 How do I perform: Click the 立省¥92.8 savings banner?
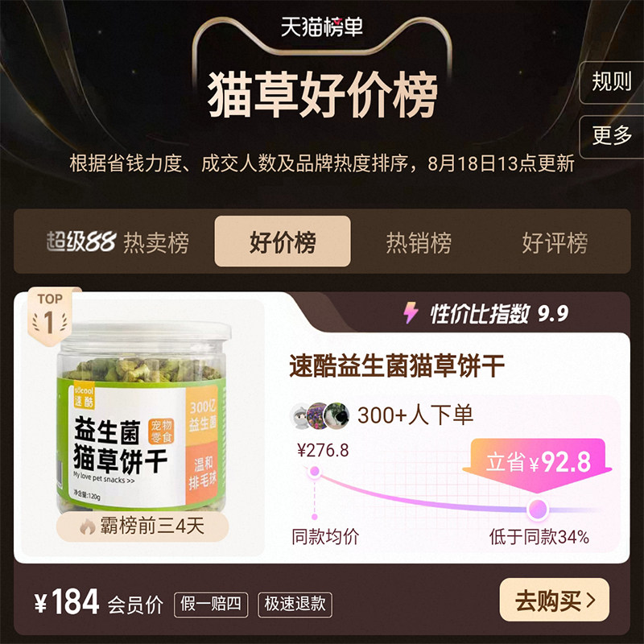[x=538, y=463]
